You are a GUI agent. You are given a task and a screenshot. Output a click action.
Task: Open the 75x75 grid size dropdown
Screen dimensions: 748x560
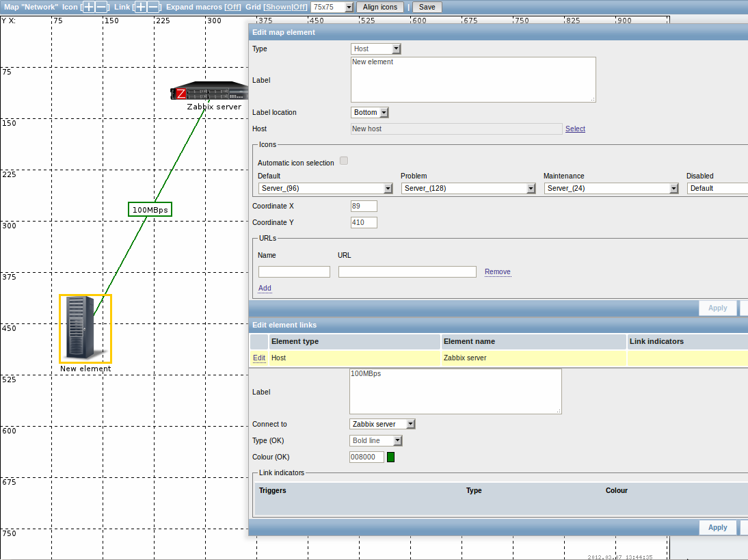332,7
